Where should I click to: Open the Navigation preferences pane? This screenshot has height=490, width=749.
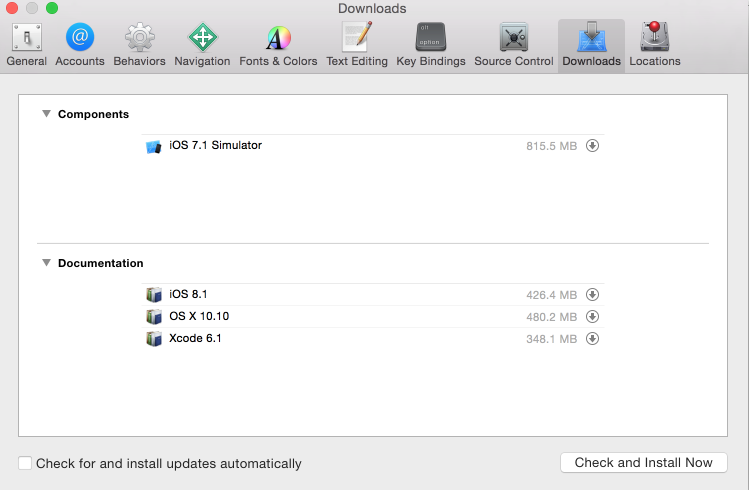point(202,45)
